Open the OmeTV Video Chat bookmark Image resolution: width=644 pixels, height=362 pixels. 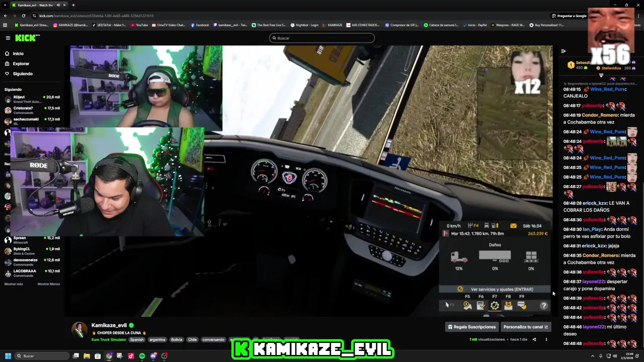click(169, 25)
